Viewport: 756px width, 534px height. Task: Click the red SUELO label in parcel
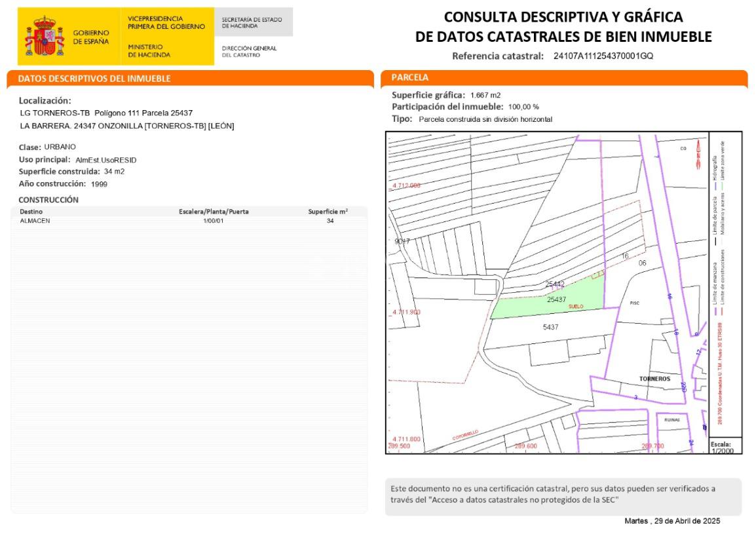point(576,306)
